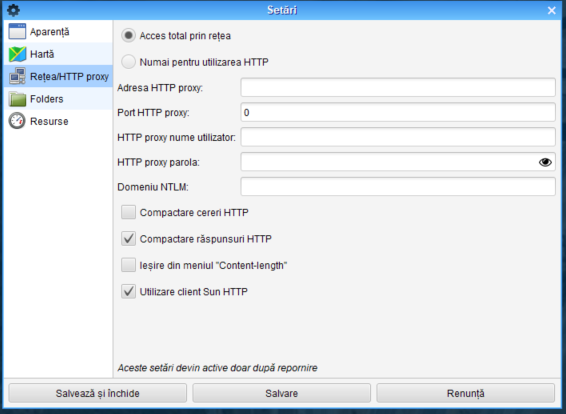Click the Aparență window icon

point(17,31)
